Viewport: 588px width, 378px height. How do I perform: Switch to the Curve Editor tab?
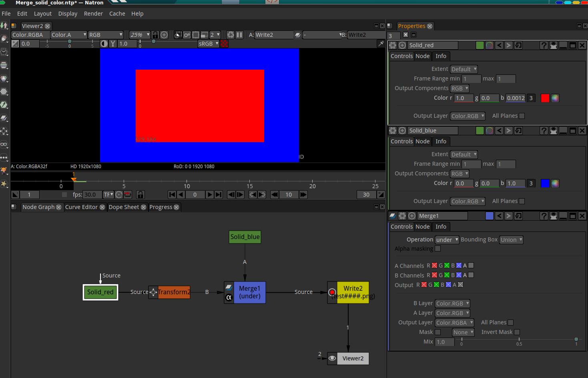point(82,207)
